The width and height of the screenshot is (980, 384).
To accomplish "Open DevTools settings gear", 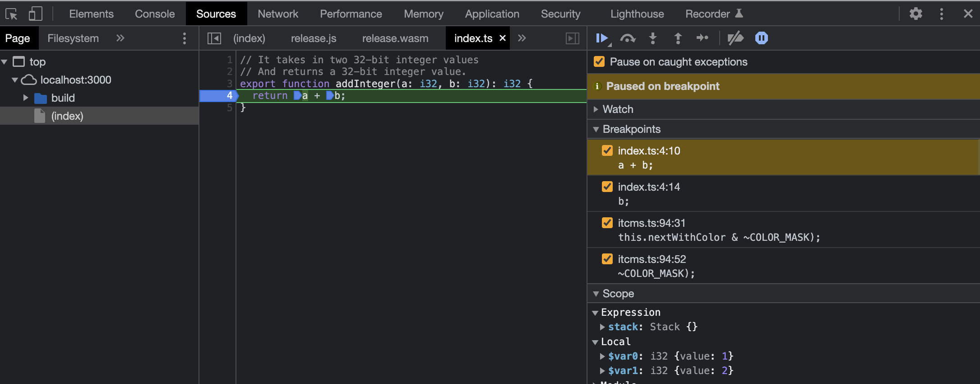I will pyautogui.click(x=915, y=14).
